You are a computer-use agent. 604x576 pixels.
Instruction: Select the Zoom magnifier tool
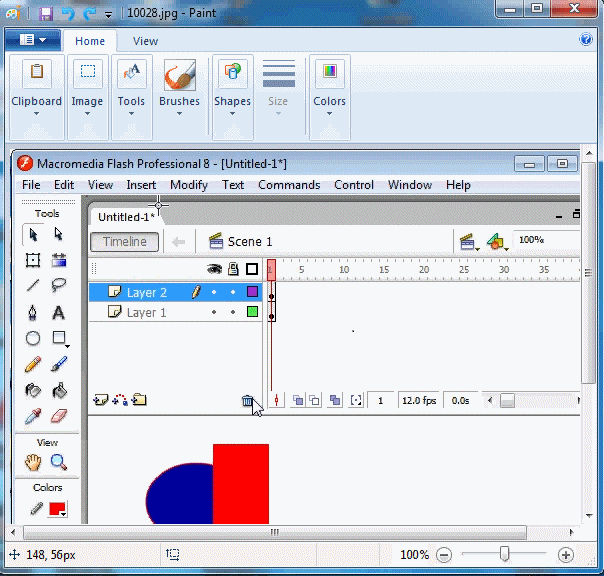pyautogui.click(x=59, y=462)
